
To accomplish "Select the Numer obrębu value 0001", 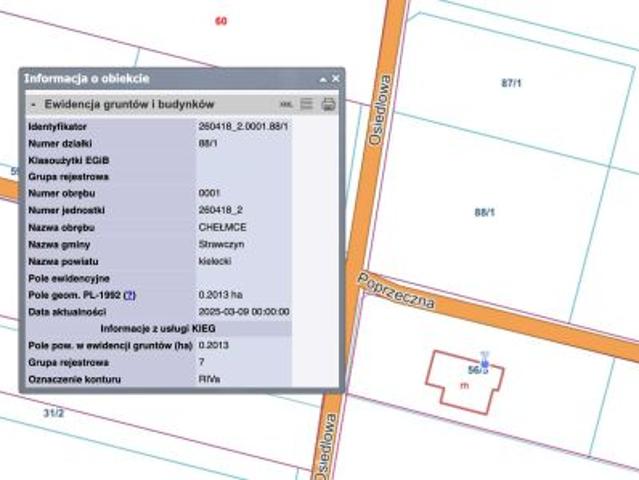I will (x=209, y=193).
